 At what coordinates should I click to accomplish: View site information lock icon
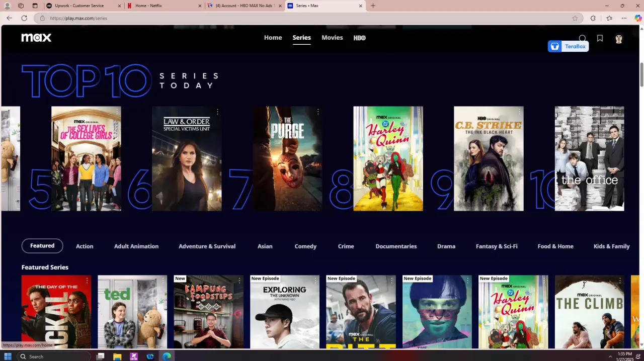[x=42, y=18]
